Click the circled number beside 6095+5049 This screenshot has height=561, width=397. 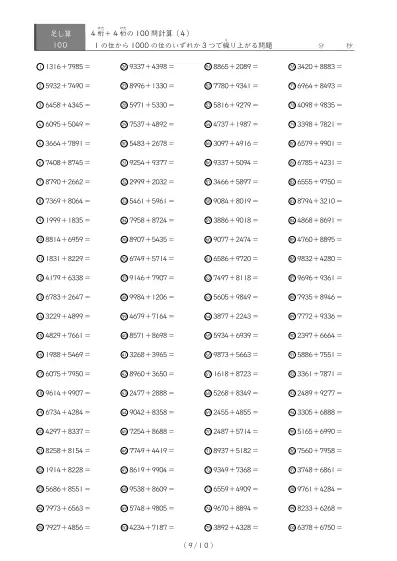click(x=40, y=124)
